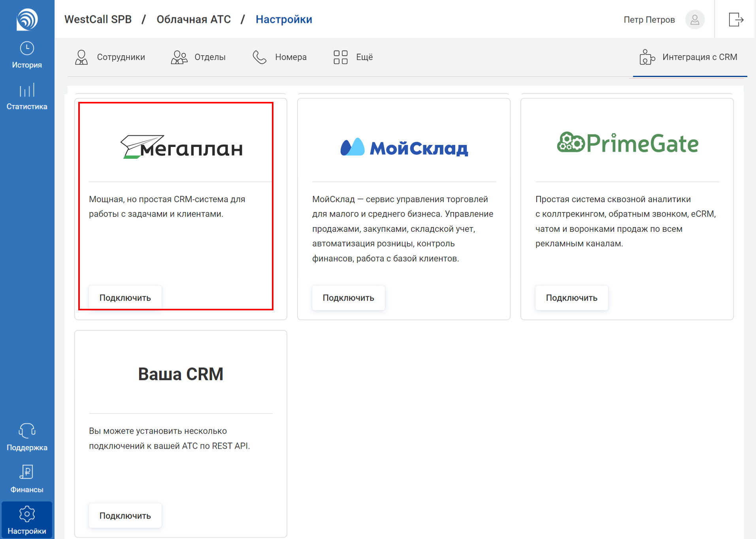The image size is (756, 539).
Task: Click the История sidebar label
Action: pos(27,65)
